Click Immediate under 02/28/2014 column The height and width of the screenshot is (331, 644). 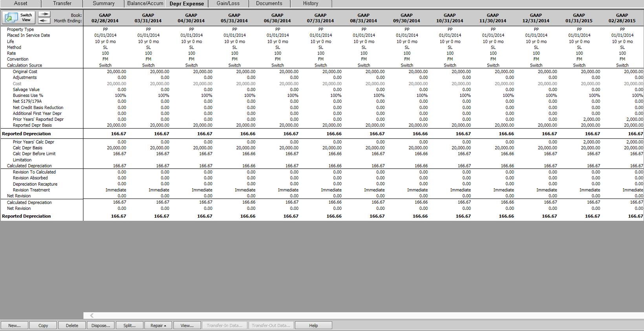[116, 190]
